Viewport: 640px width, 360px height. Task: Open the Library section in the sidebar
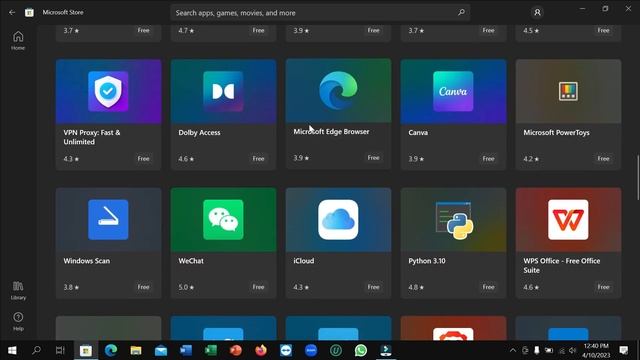(x=18, y=291)
